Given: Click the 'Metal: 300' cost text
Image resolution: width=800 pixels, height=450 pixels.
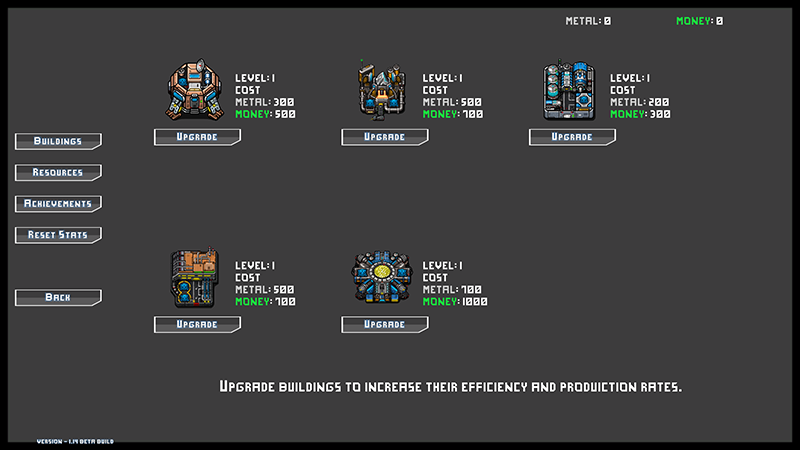Looking at the screenshot, I should [x=265, y=102].
